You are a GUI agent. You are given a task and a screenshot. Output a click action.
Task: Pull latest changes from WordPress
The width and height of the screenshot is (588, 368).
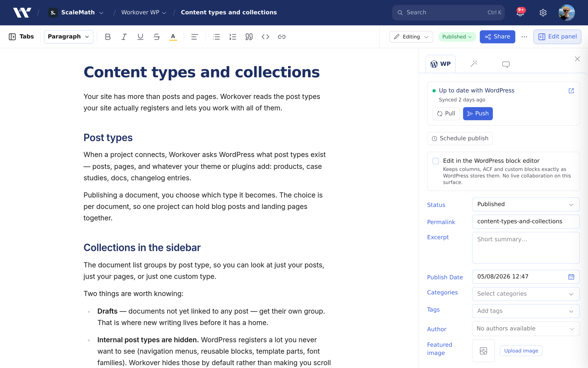(446, 114)
